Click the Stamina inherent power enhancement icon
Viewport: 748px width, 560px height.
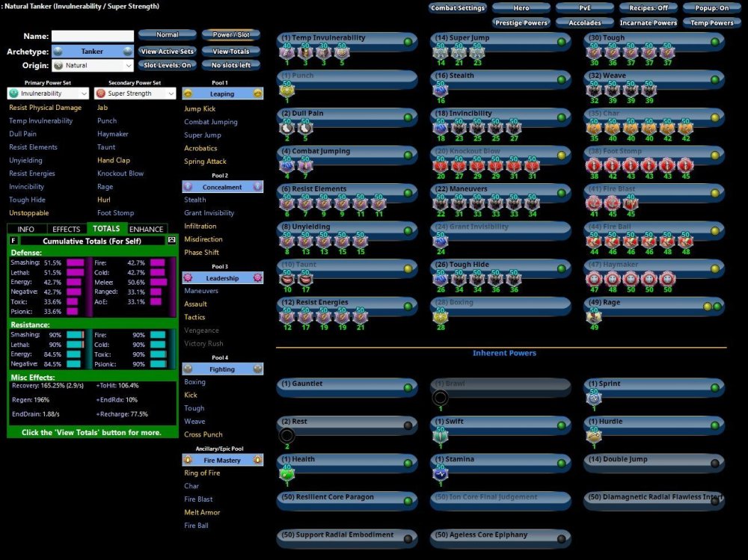(439, 473)
